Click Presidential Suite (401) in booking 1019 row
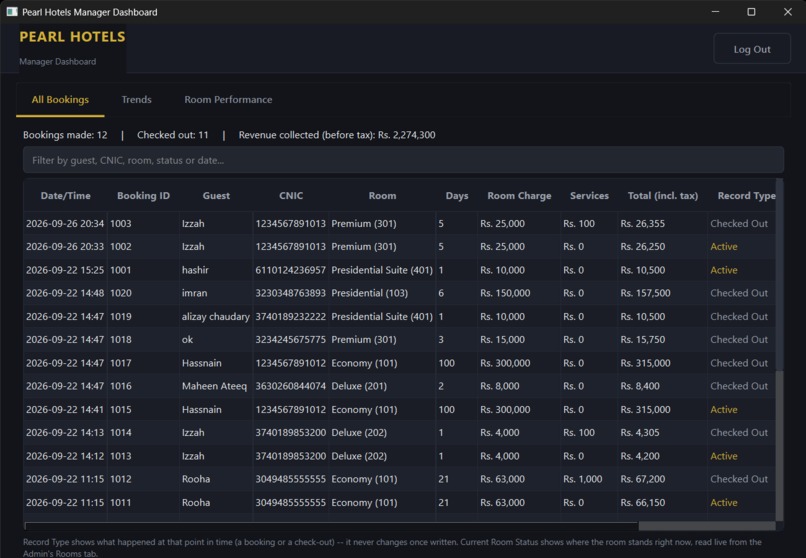 click(382, 317)
